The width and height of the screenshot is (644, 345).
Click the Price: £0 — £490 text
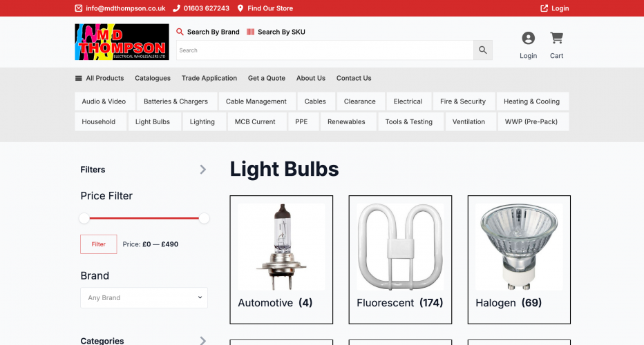[x=151, y=244]
